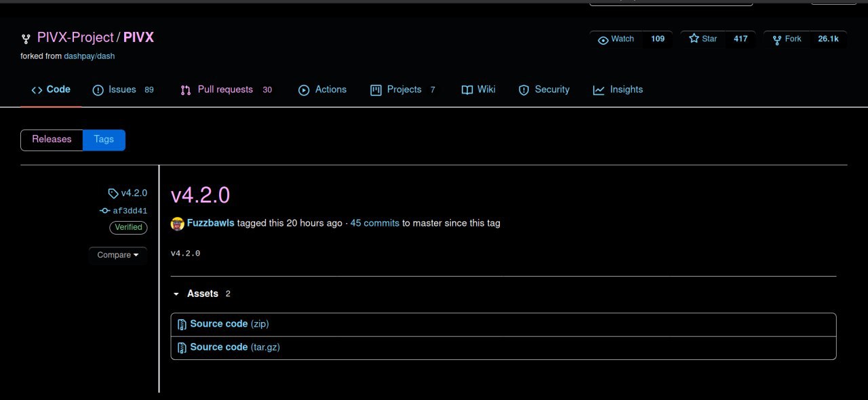Click the Actions play icon

click(x=304, y=90)
